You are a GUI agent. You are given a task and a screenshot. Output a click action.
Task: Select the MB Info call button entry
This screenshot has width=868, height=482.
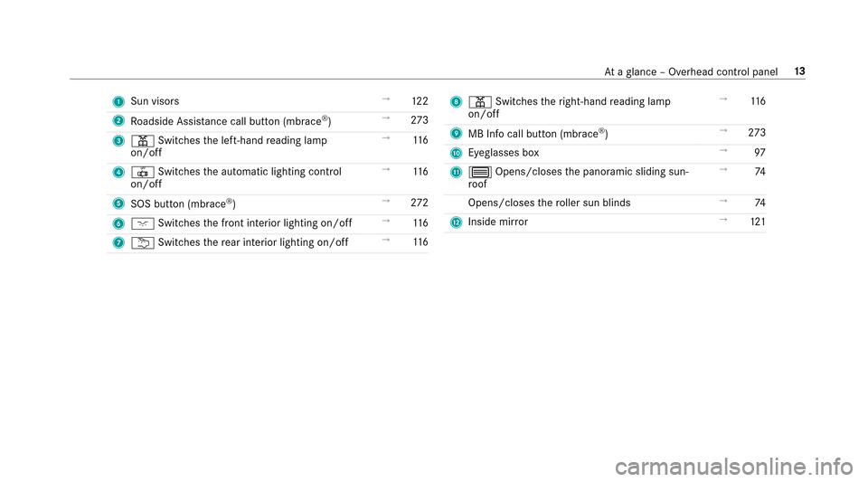tap(538, 134)
